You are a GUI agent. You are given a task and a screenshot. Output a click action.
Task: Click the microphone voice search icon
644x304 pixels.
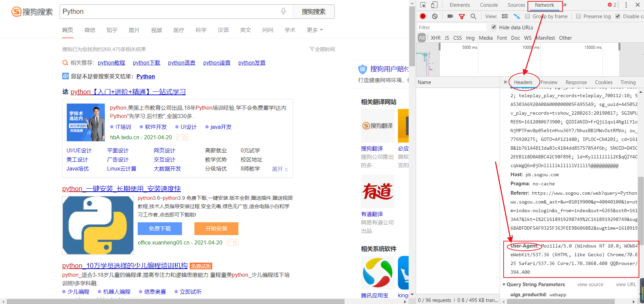coord(283,11)
